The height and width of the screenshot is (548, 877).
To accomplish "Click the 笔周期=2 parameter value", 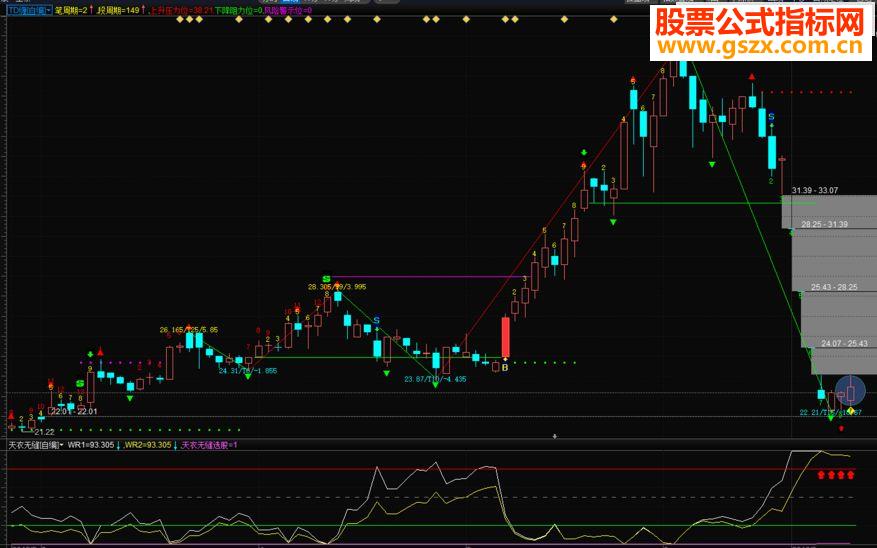I will [x=70, y=10].
